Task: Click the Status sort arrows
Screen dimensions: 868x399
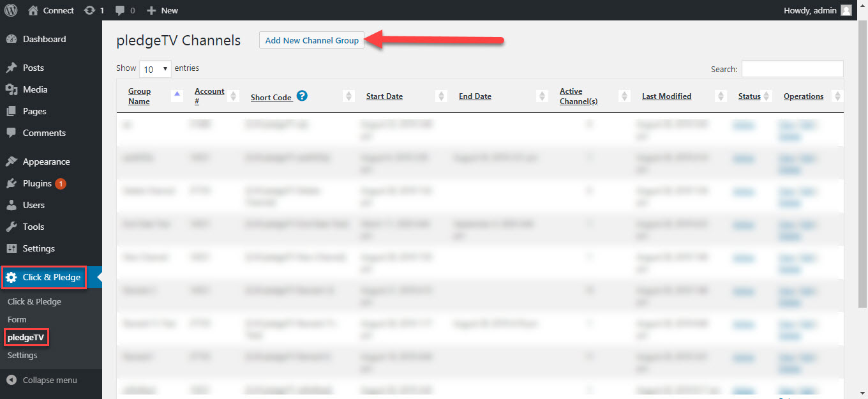Action: pyautogui.click(x=768, y=96)
